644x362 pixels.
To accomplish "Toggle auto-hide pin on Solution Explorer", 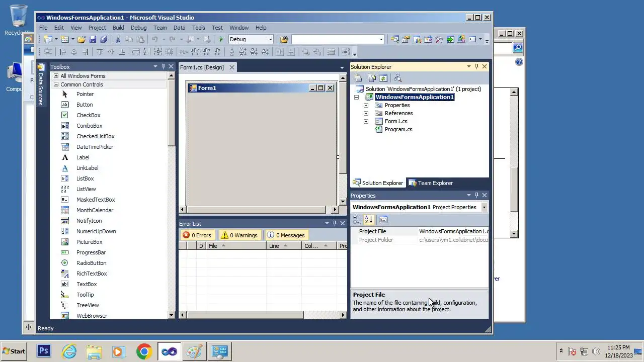I will click(x=476, y=66).
